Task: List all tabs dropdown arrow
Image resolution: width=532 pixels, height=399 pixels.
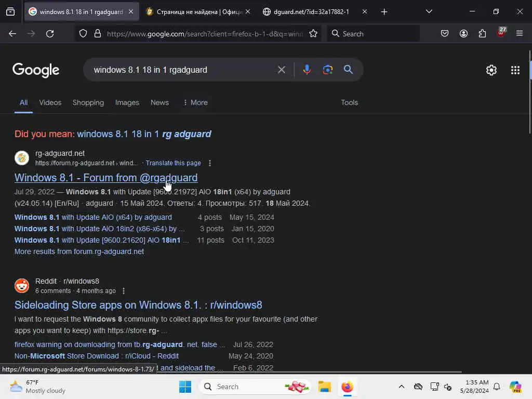Action: pos(429,12)
